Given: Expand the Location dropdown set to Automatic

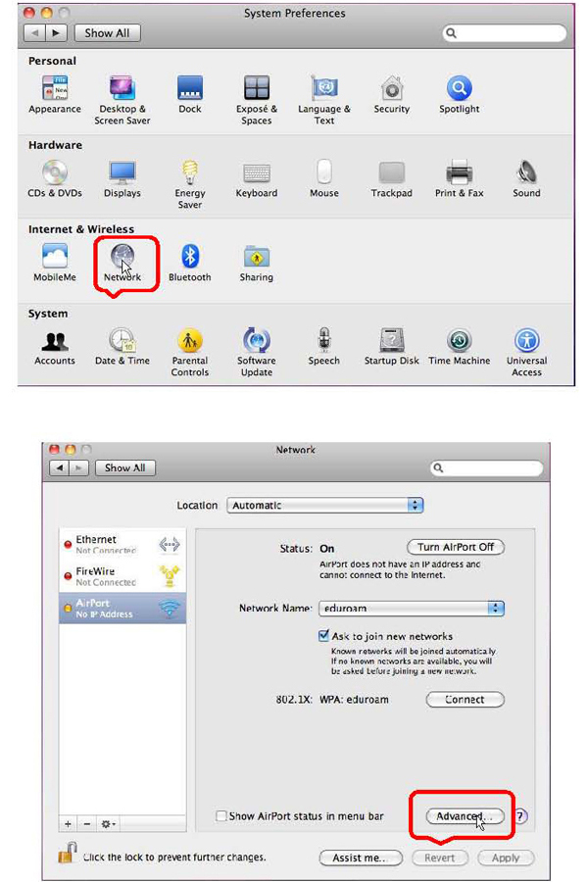Looking at the screenshot, I should pyautogui.click(x=324, y=506).
